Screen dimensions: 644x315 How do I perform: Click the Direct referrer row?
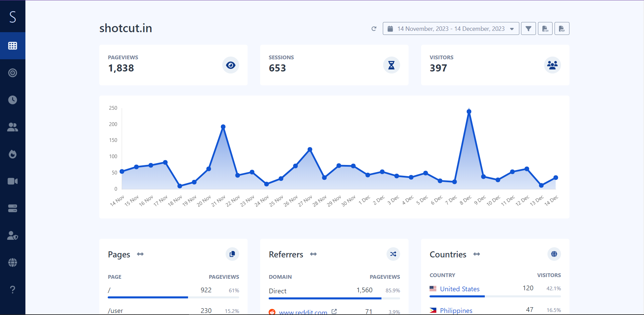click(334, 293)
